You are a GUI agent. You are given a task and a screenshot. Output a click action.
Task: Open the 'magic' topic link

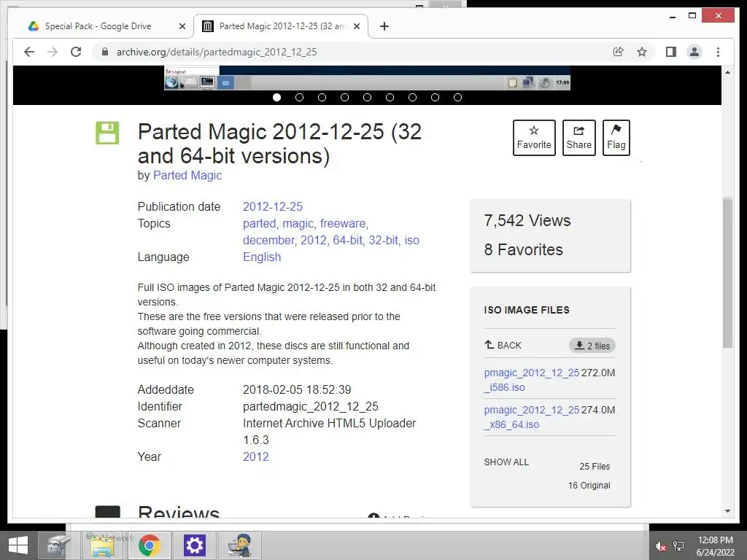pos(298,223)
